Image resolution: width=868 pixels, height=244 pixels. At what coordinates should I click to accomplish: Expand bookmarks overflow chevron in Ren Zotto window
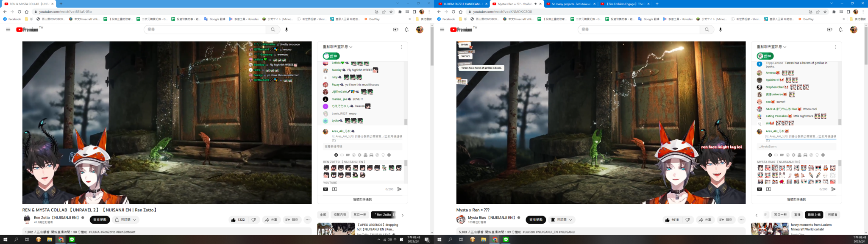[409, 19]
